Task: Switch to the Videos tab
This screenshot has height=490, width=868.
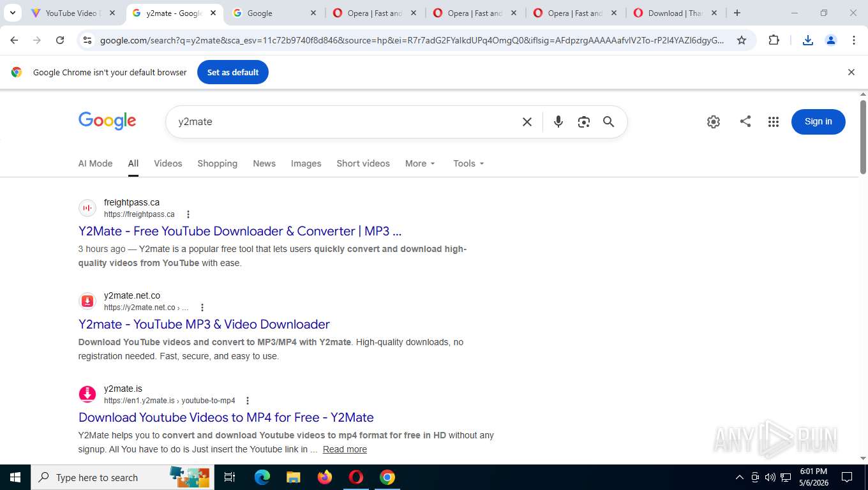Action: pyautogui.click(x=168, y=163)
